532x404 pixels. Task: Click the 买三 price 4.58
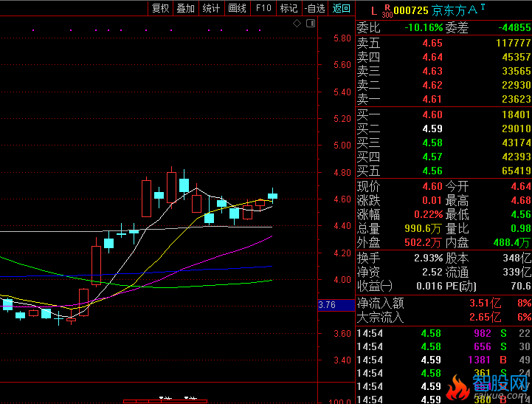pyautogui.click(x=432, y=143)
